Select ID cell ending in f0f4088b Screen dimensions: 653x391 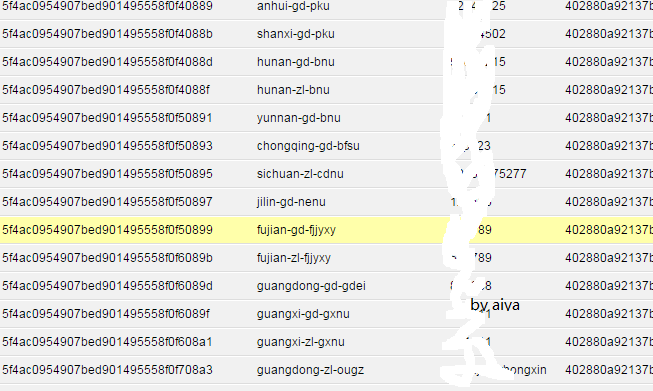107,34
